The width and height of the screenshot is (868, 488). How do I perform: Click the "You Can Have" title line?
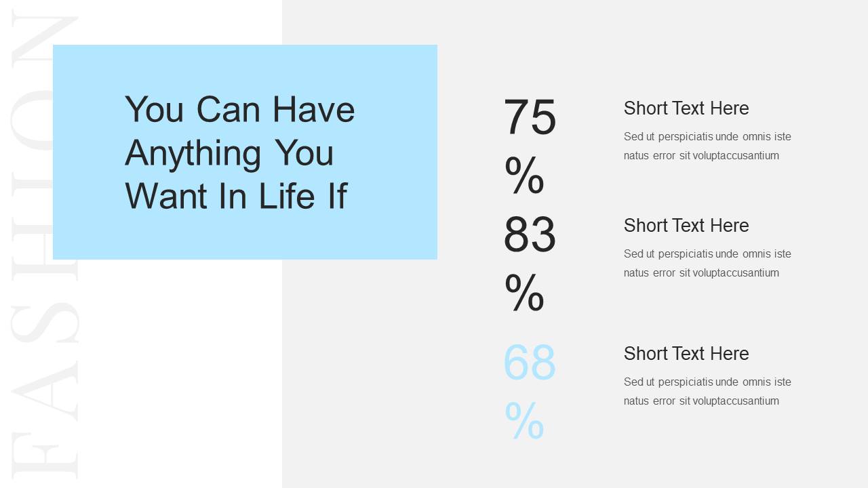[x=239, y=110]
